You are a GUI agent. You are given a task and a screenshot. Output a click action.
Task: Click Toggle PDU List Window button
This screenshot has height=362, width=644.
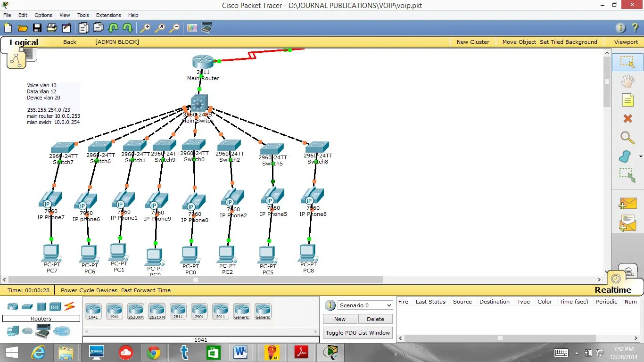coord(358,333)
